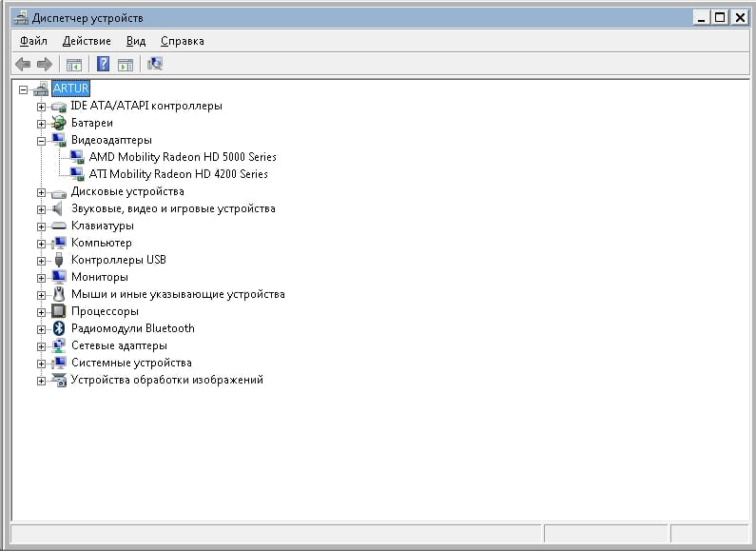
Task: Expand the Компьютер node
Action: point(42,244)
